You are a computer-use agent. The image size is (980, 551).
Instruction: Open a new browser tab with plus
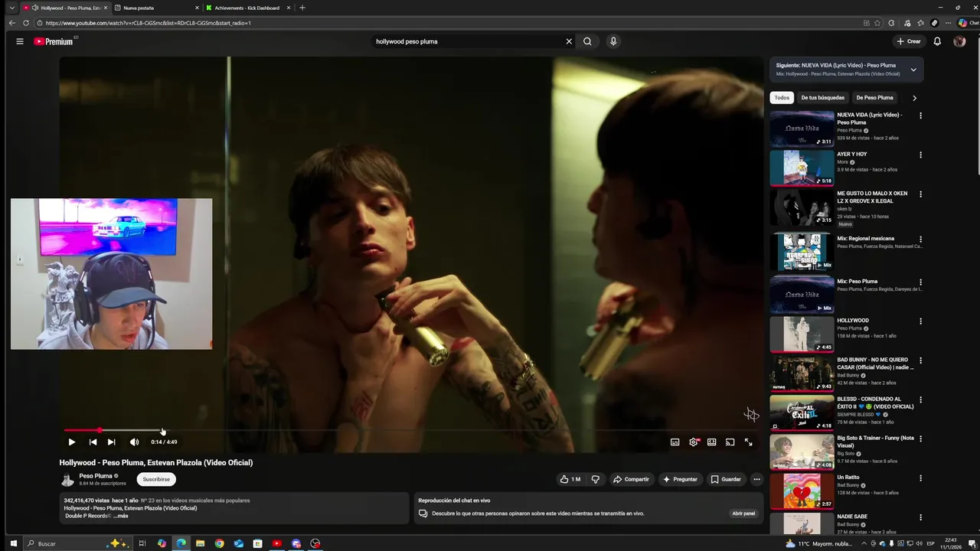point(302,8)
